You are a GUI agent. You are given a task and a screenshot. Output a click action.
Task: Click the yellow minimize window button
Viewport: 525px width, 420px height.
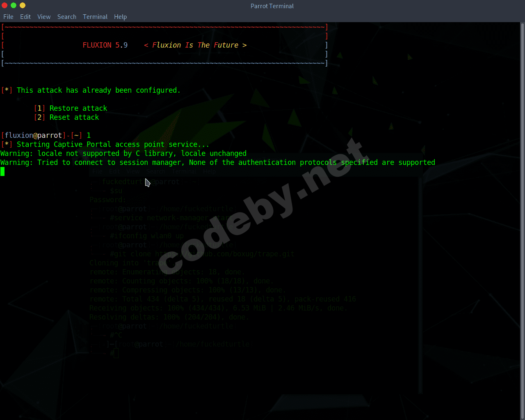[x=22, y=6]
